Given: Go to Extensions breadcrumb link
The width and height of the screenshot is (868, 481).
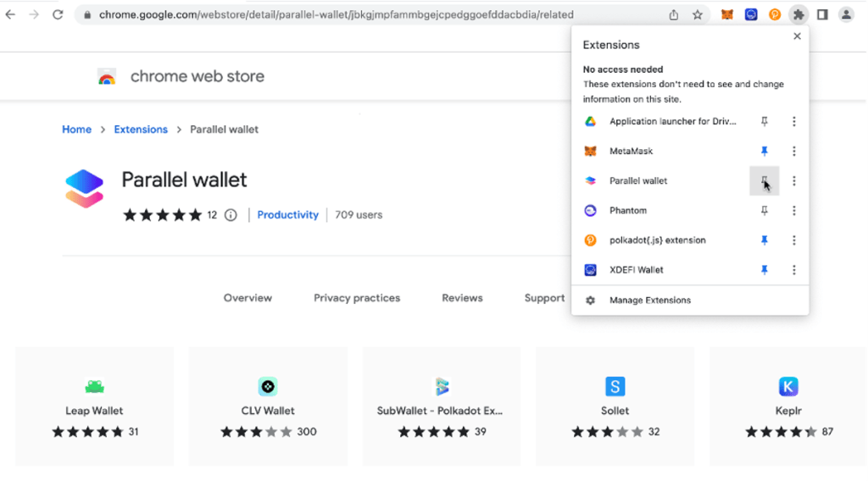Looking at the screenshot, I should [x=141, y=130].
